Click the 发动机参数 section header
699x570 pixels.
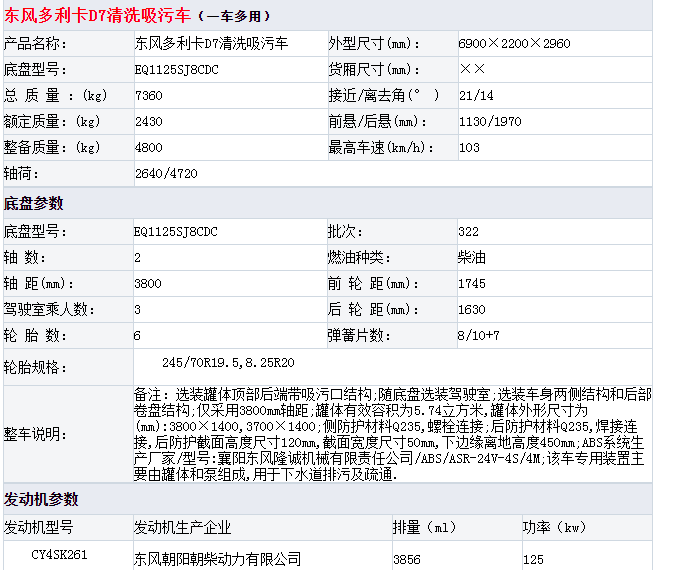pos(41,499)
